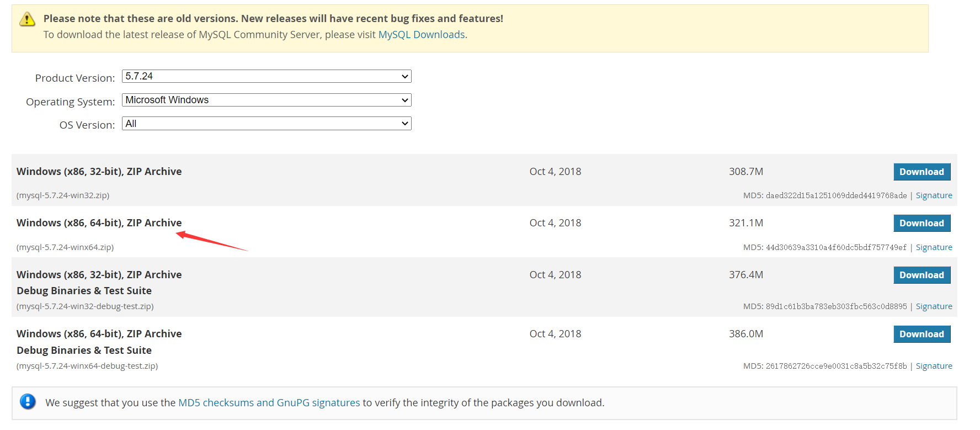Click the 376.4M file size
The width and height of the screenshot is (980, 430).
[746, 275]
